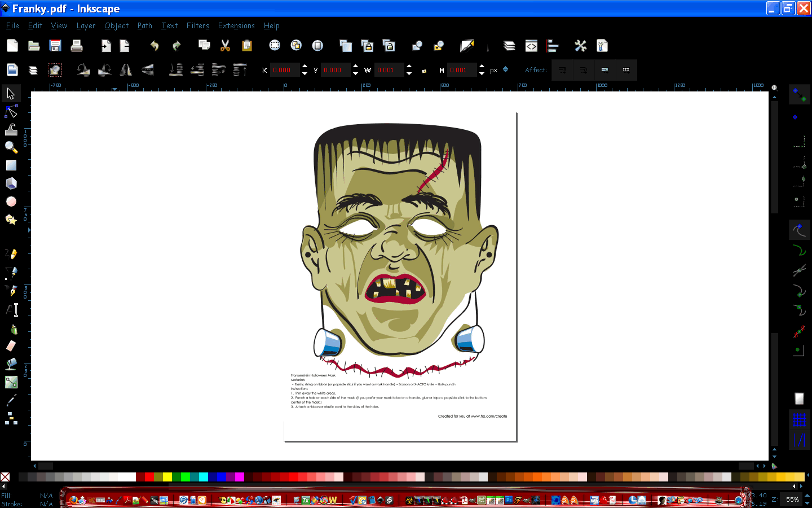Toggle move patterns Affect button
This screenshot has height=508, width=812.
pyautogui.click(x=626, y=70)
